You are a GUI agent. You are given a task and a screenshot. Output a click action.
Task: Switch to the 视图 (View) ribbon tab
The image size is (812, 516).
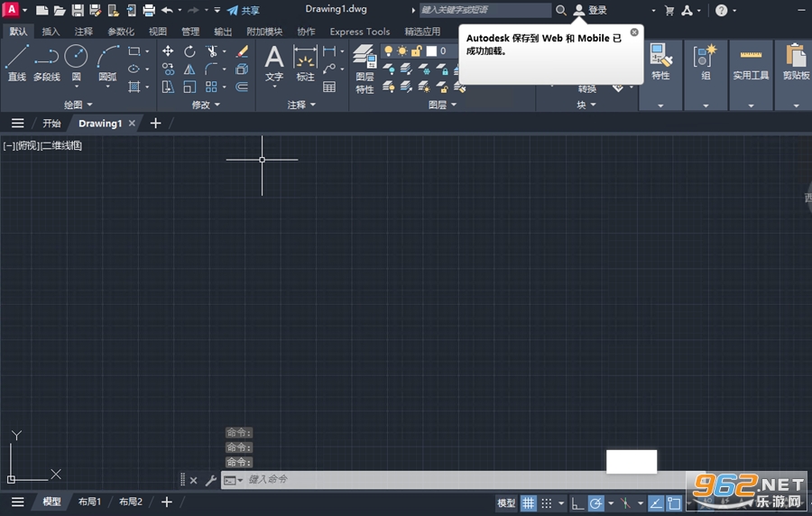click(157, 32)
